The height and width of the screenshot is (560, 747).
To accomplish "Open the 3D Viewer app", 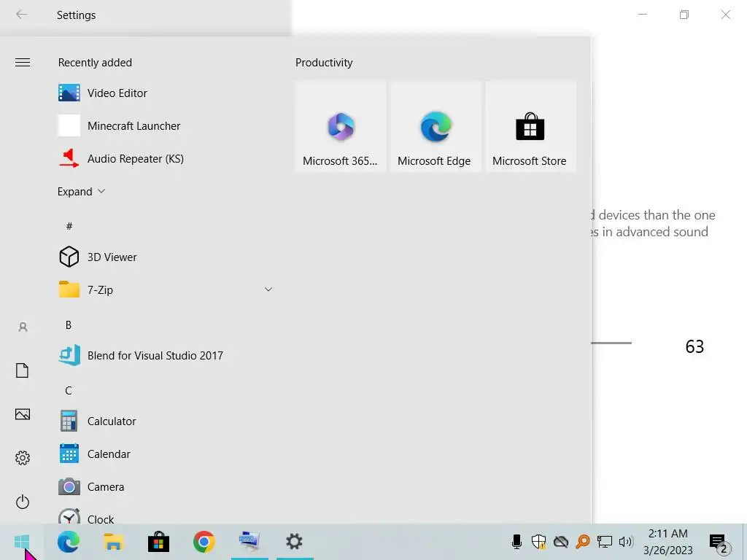I will pos(164,257).
